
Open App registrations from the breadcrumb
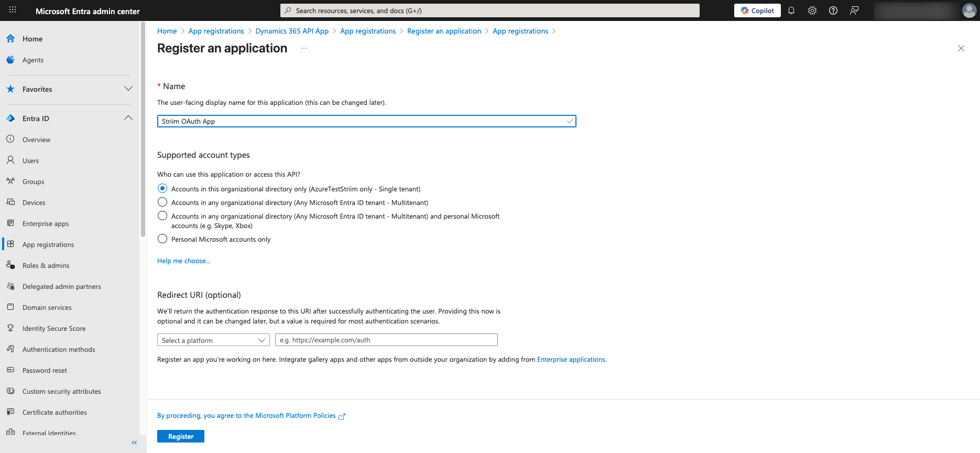(x=216, y=31)
